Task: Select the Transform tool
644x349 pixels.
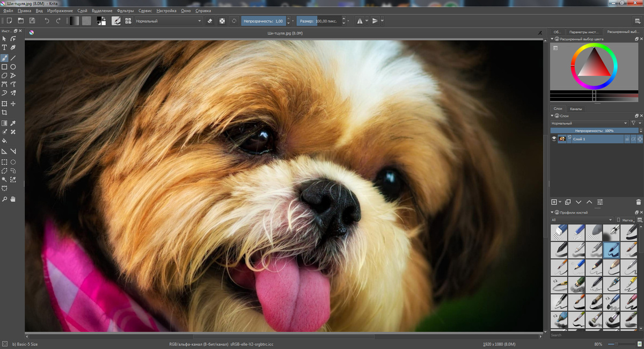Action: (x=4, y=104)
